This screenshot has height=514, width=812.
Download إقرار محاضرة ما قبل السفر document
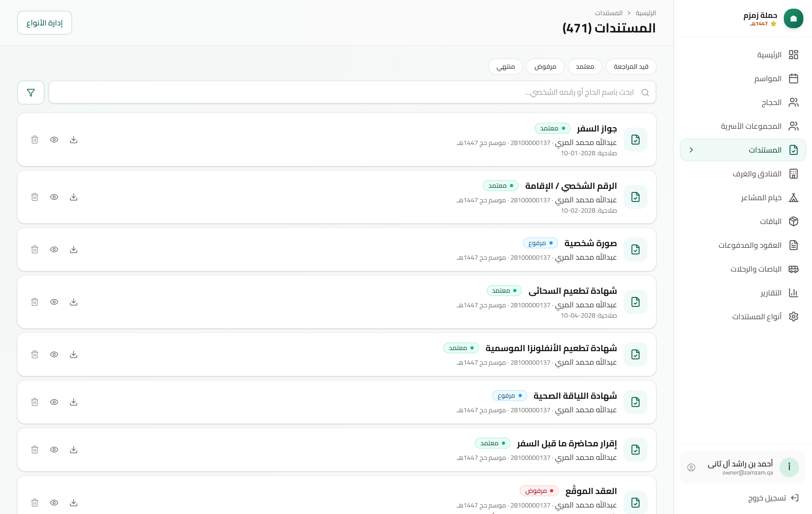coord(74,450)
